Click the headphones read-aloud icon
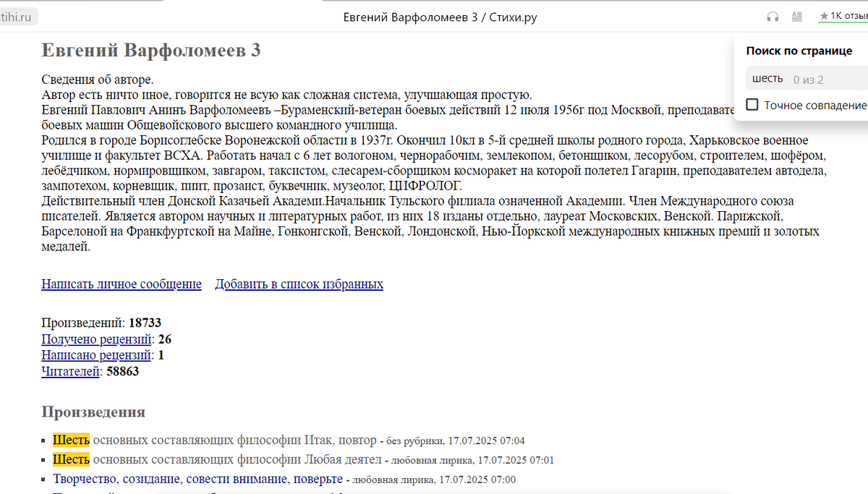The height and width of the screenshot is (494, 868). click(773, 17)
